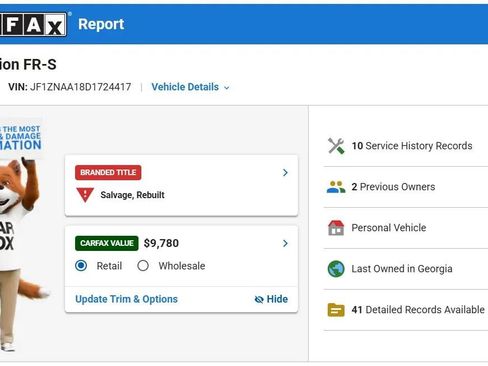The height and width of the screenshot is (366, 488).
Task: Click the FR-S vehicle model heading
Action: (28, 64)
